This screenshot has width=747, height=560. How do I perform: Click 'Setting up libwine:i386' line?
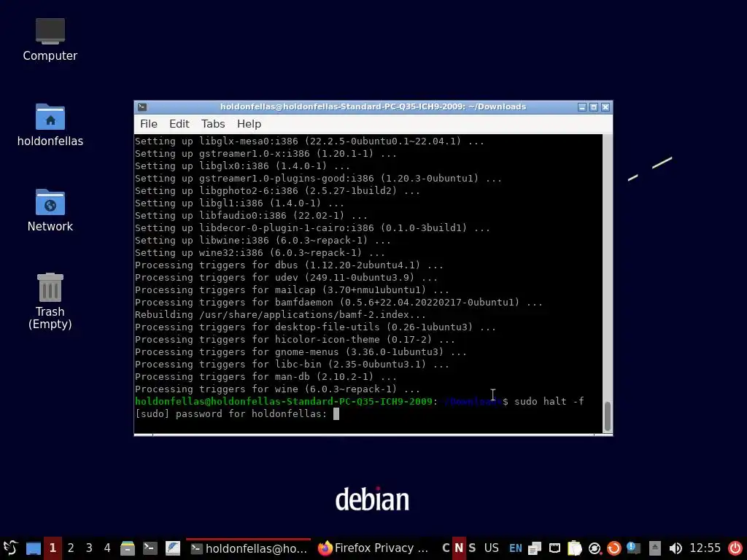[263, 241]
